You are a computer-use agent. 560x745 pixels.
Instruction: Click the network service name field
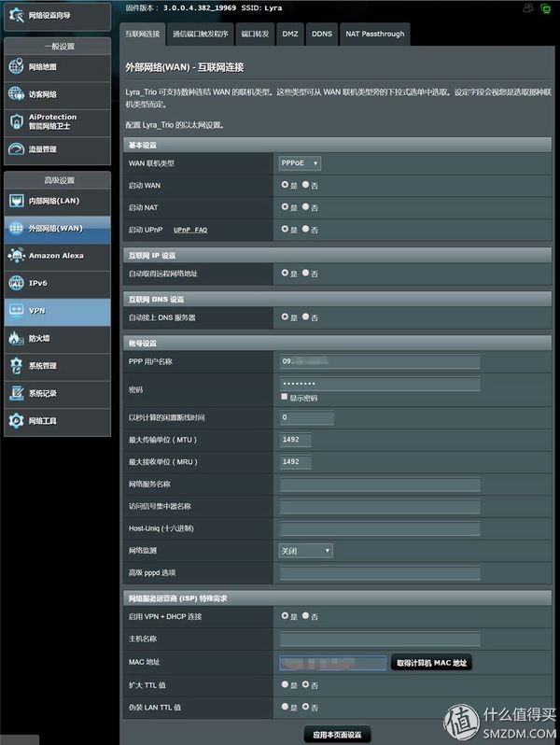(x=380, y=485)
